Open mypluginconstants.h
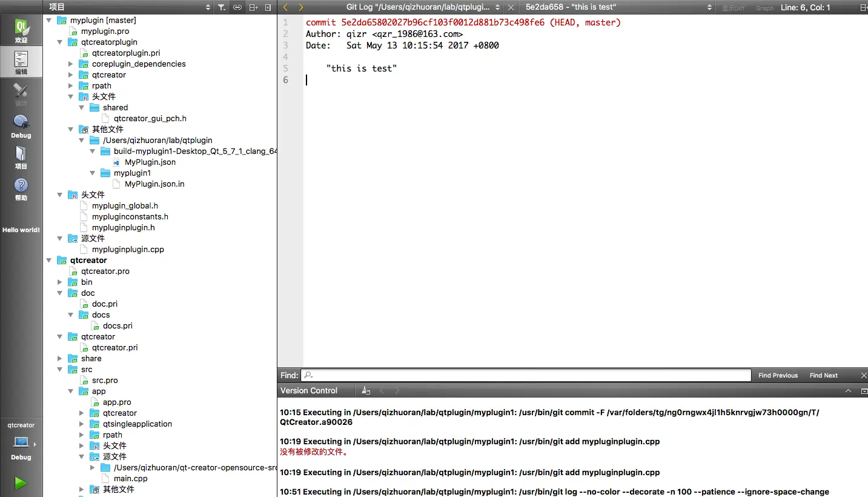Image resolution: width=868 pixels, height=497 pixels. pos(130,216)
